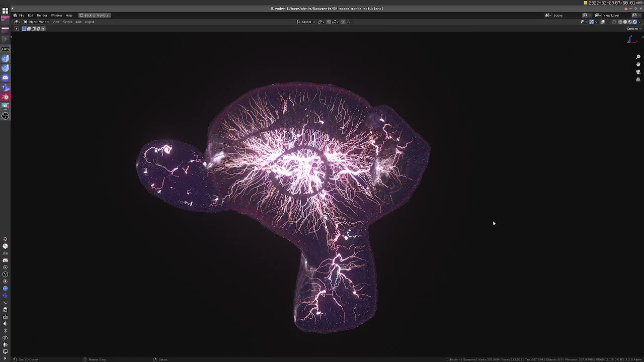Toggle the show gizmo button
The image size is (644, 362).
(592, 22)
